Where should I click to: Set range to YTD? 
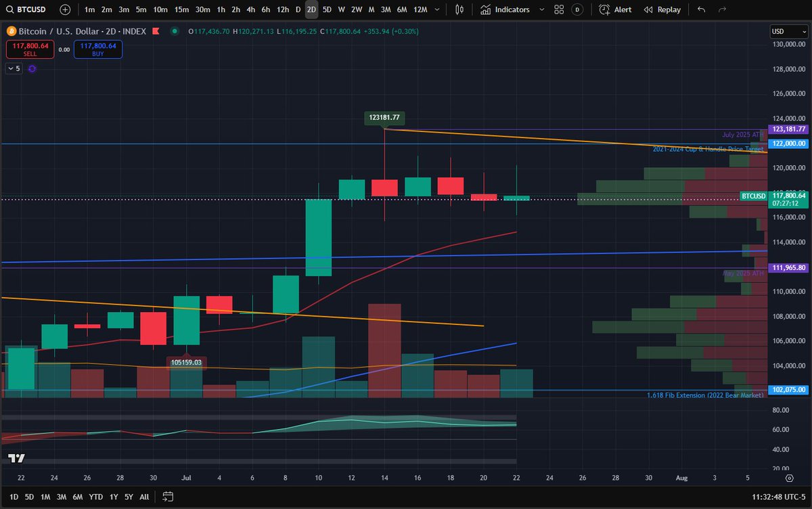point(96,497)
